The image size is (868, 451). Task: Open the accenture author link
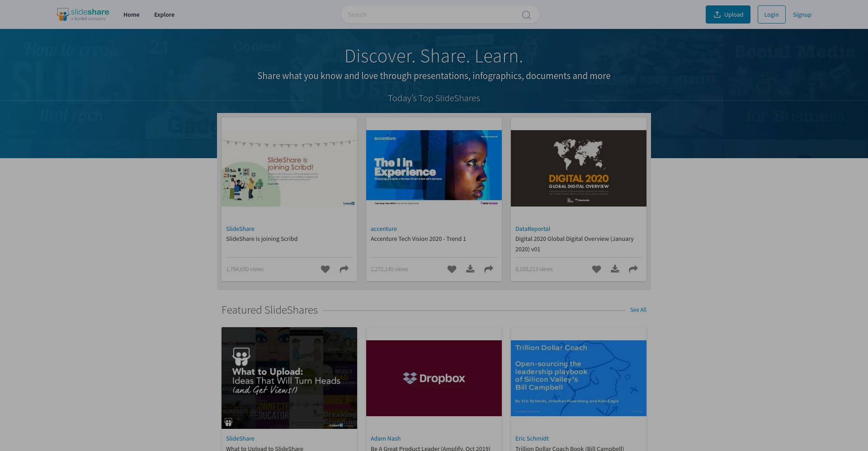(384, 229)
